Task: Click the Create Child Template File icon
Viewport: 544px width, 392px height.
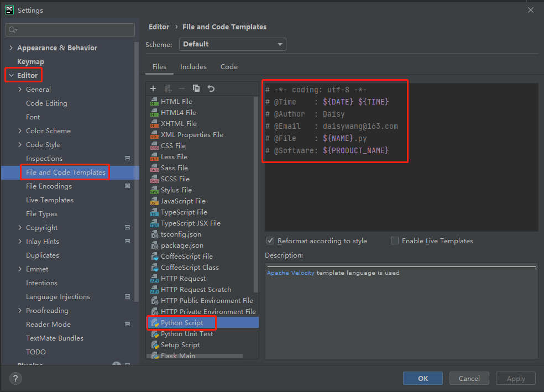Action: click(168, 88)
